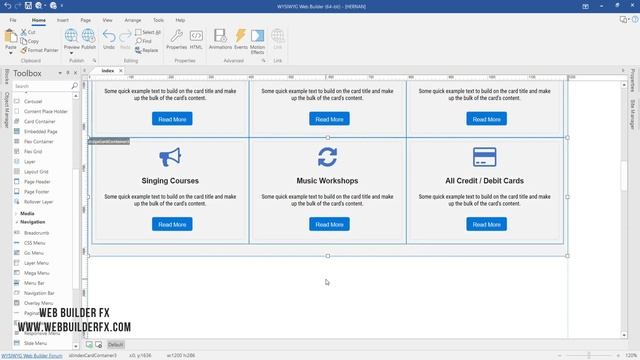Select the Format Painter tool
The height and width of the screenshot is (360, 640).
(40, 50)
